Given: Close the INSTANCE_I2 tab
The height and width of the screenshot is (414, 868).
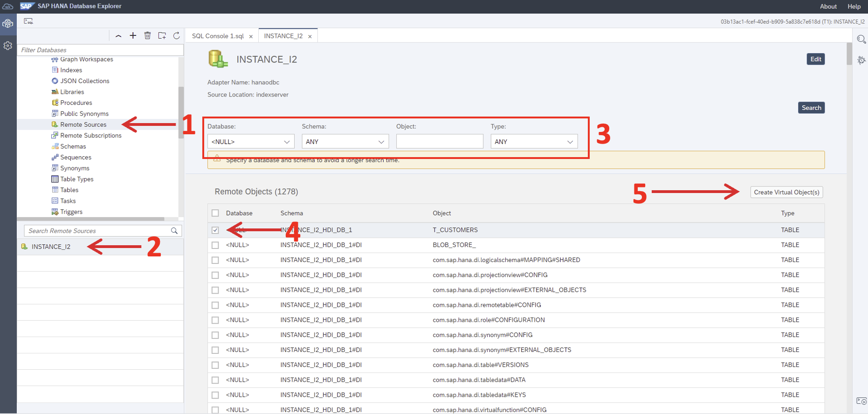Looking at the screenshot, I should [x=310, y=36].
